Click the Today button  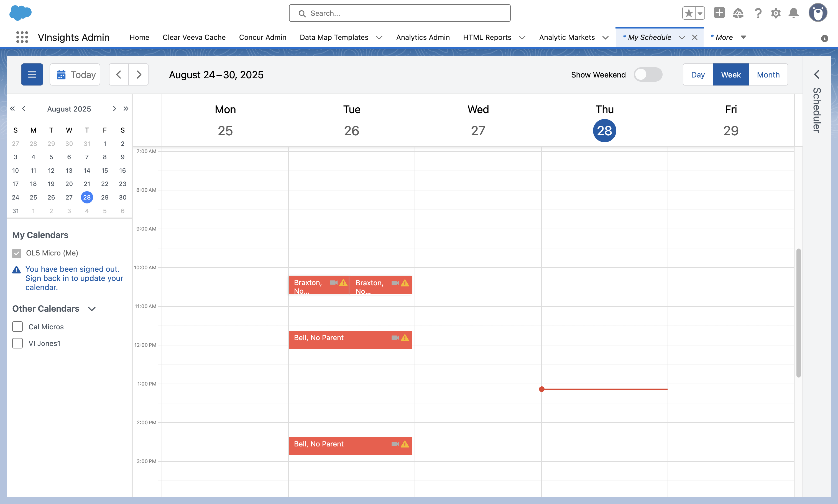click(75, 74)
